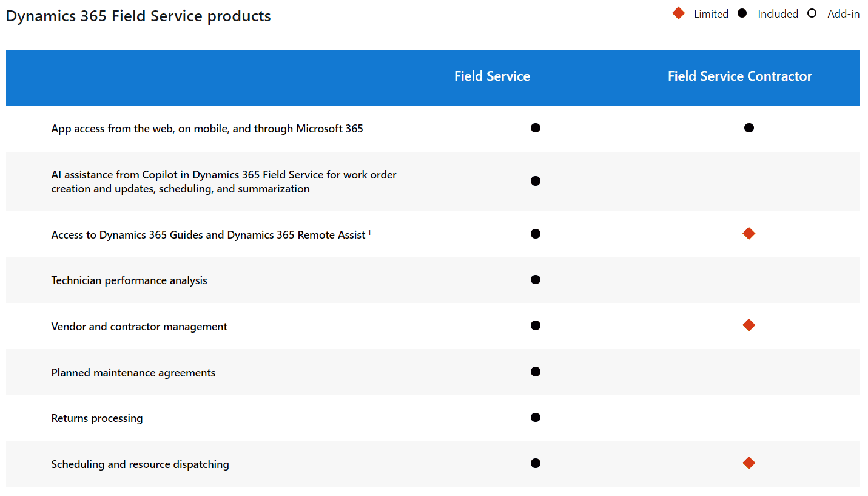Click the AI assistance from Copilot feature text
868x496 pixels.
224,182
